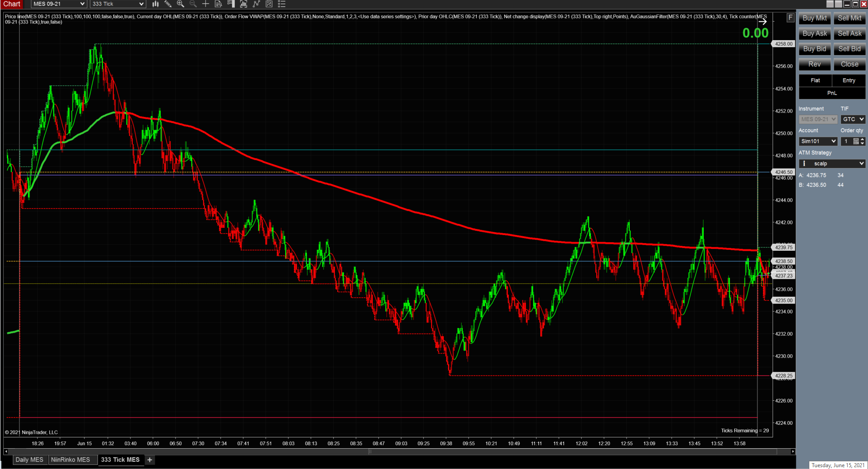Maximize the chart window

pos(855,4)
